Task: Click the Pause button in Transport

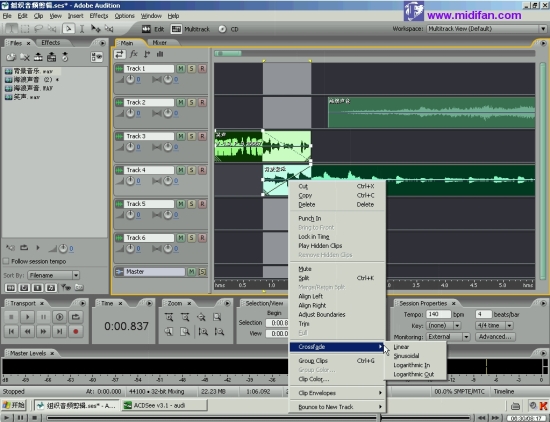Action: pyautogui.click(x=43, y=317)
